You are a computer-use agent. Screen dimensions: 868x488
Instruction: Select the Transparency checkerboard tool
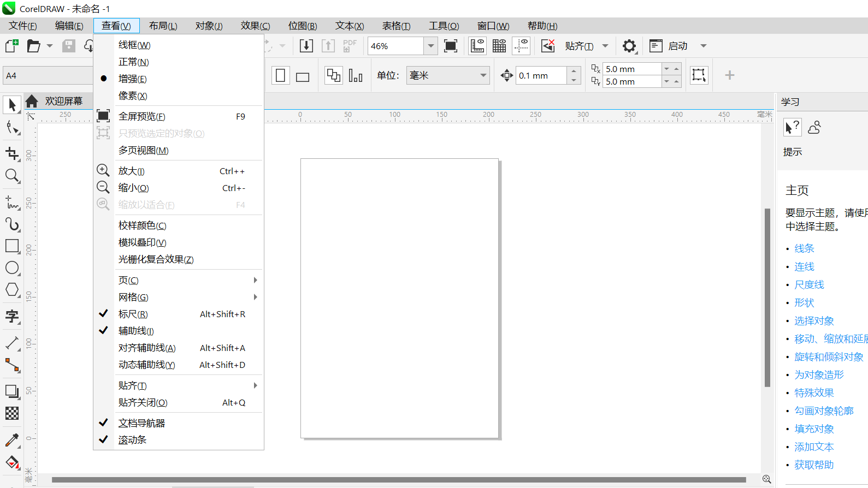coord(12,413)
